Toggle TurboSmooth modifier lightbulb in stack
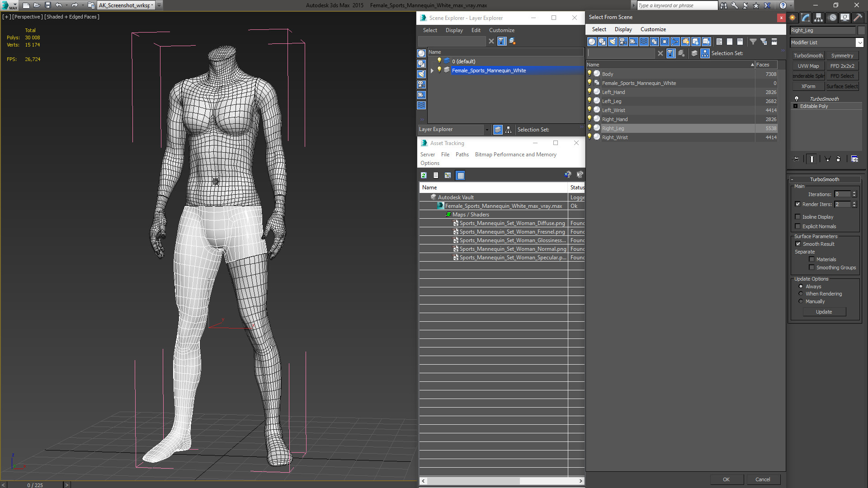This screenshot has width=868, height=488. 797,99
